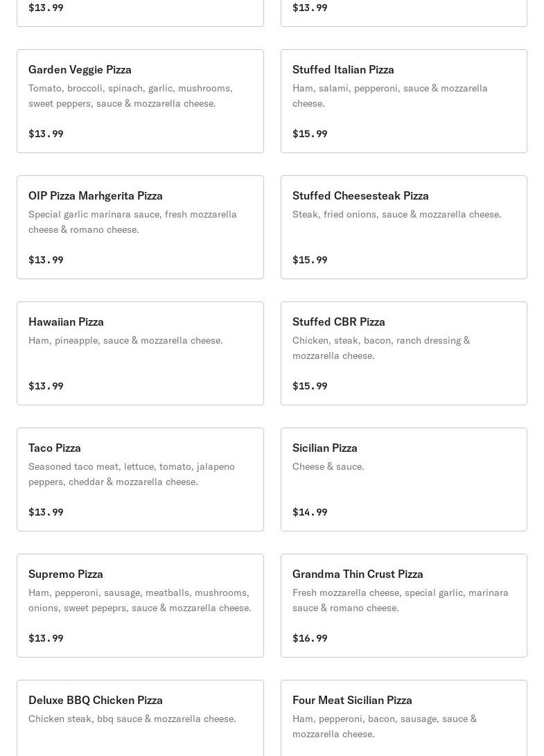Choose Deluxe BBQ Chicken Pizza
The image size is (544, 756).
[x=140, y=721]
